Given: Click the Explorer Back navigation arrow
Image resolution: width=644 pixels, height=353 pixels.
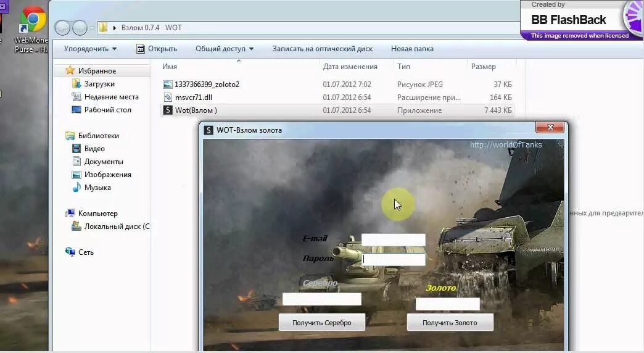Looking at the screenshot, I should 63,28.
